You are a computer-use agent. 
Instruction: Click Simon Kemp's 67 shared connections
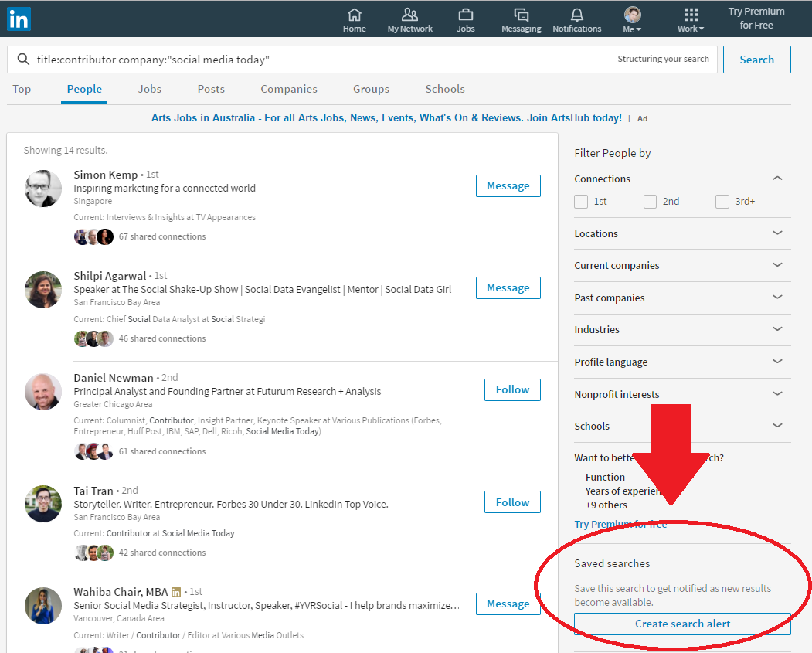pos(162,236)
